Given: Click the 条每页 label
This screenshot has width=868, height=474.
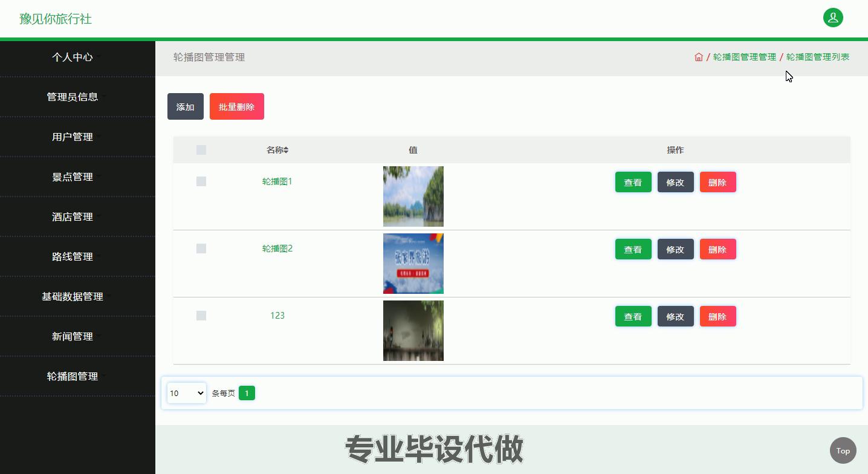Looking at the screenshot, I should point(224,394).
